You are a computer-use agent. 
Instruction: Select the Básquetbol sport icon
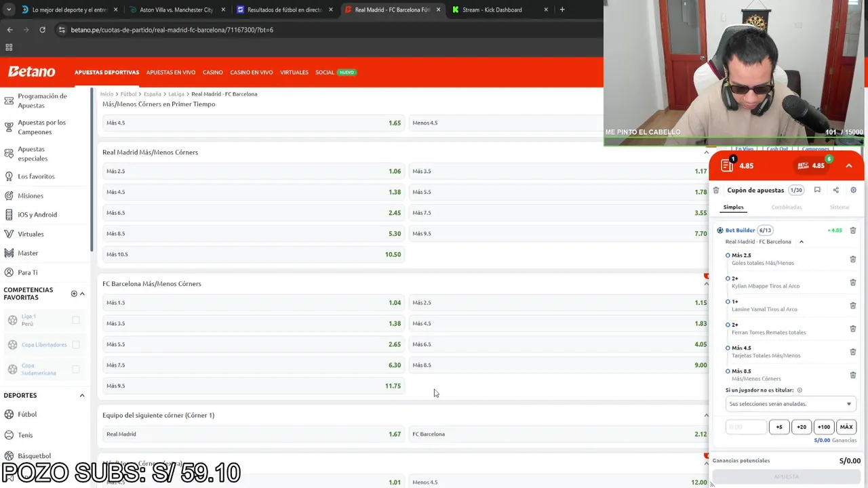tap(9, 455)
